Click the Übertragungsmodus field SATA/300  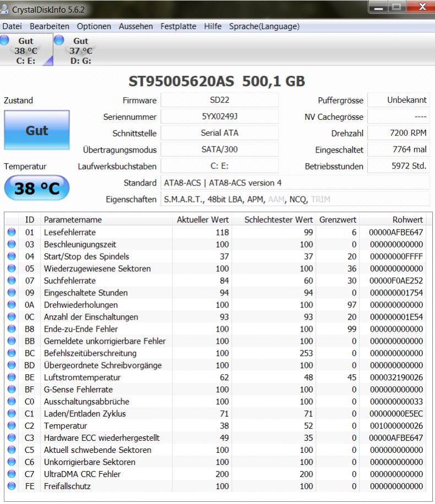pyautogui.click(x=220, y=150)
